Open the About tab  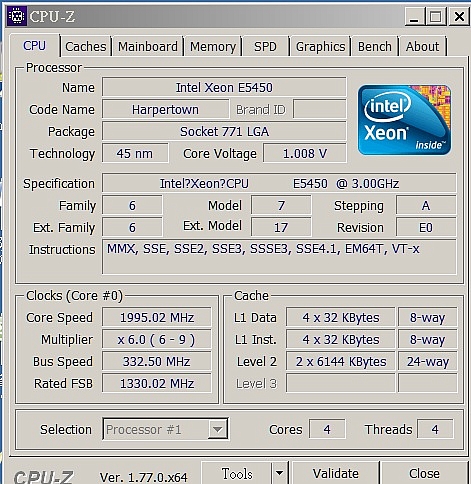tap(422, 46)
